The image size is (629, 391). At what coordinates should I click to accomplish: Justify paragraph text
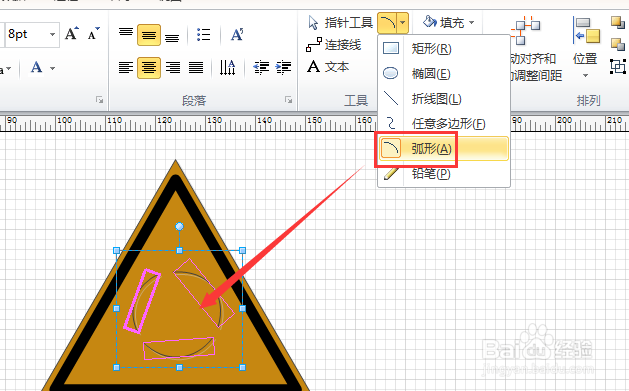point(196,67)
